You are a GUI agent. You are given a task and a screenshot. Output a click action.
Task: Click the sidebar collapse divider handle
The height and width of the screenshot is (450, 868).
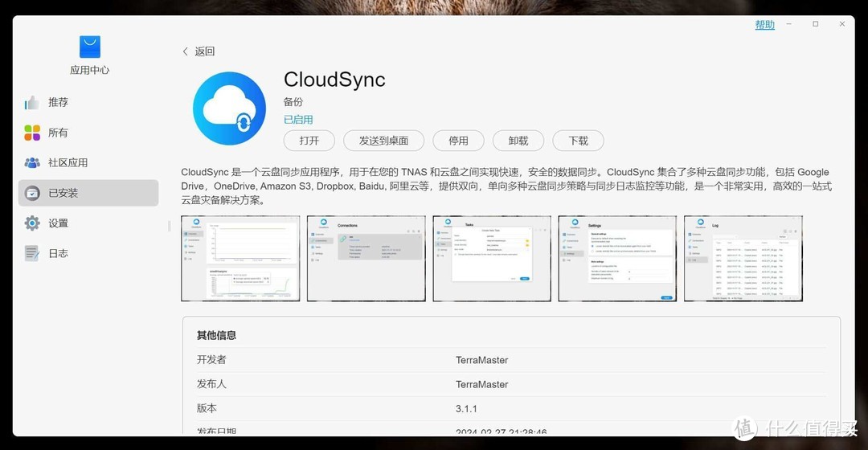[x=170, y=226]
